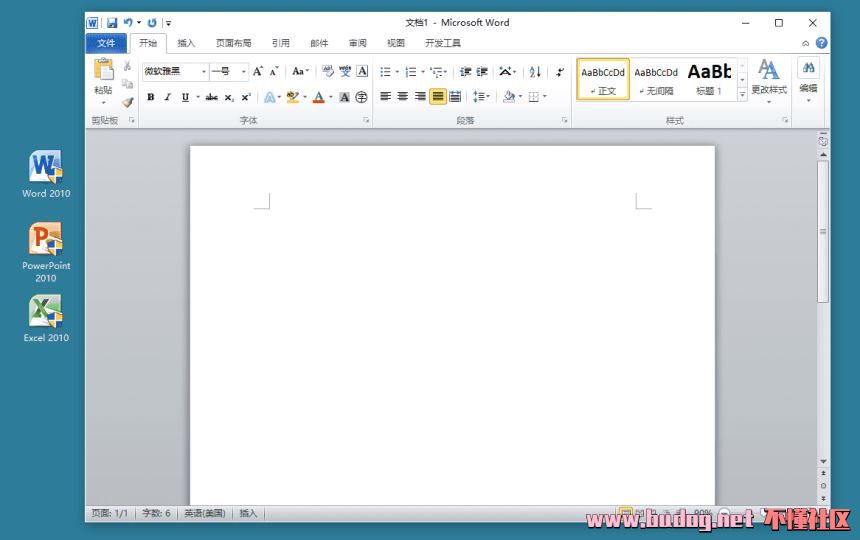The image size is (860, 540).
Task: Minimize the ribbon using the caret icon
Action: [x=805, y=43]
